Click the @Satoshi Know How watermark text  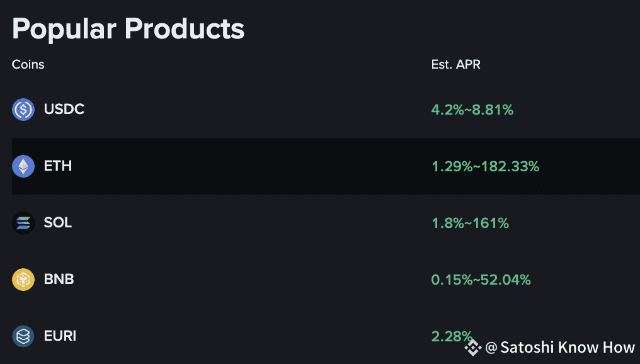561,348
